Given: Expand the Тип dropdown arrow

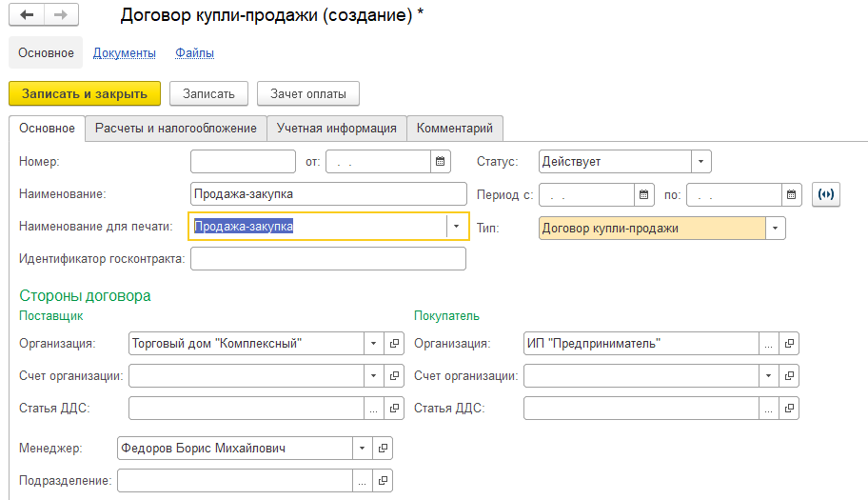Looking at the screenshot, I should [775, 229].
